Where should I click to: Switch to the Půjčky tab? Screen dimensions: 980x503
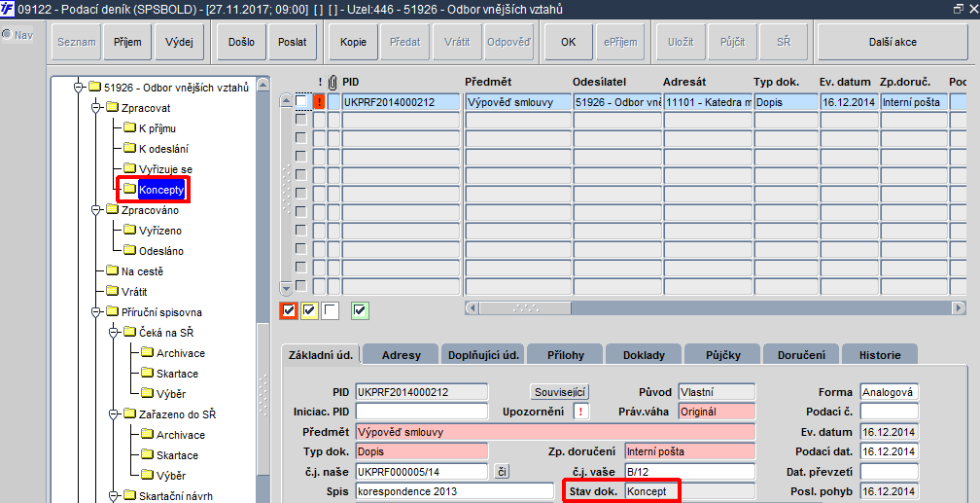click(x=723, y=355)
